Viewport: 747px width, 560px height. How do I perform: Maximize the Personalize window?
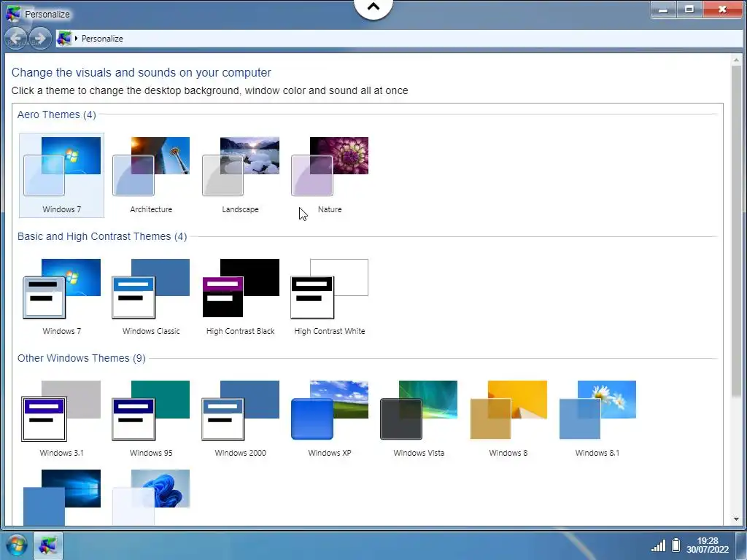tap(689, 9)
